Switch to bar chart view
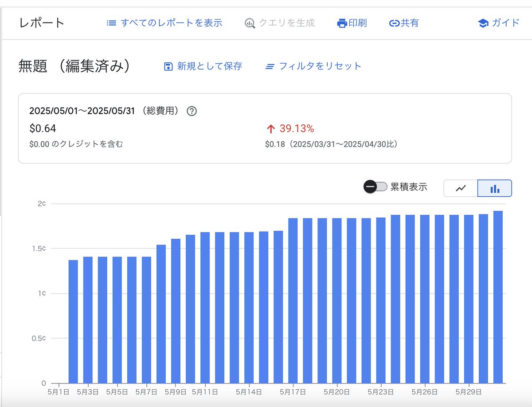Image resolution: width=532 pixels, height=407 pixels. (x=495, y=188)
